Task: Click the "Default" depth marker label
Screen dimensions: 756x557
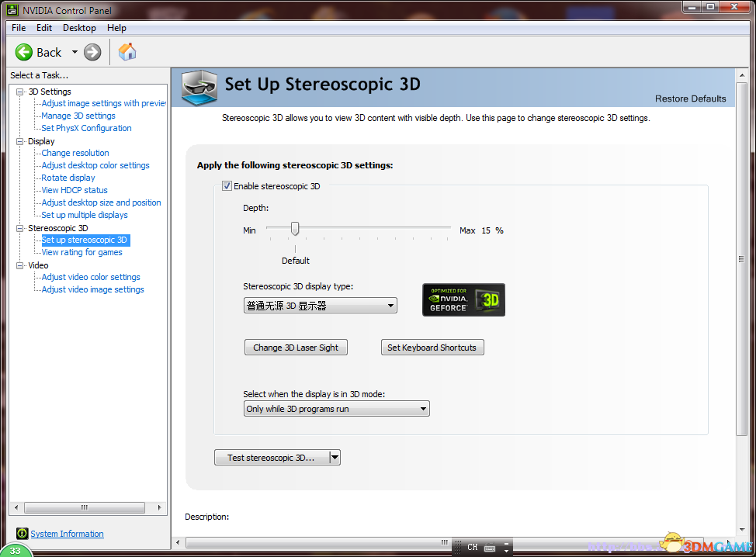Action: coord(296,261)
